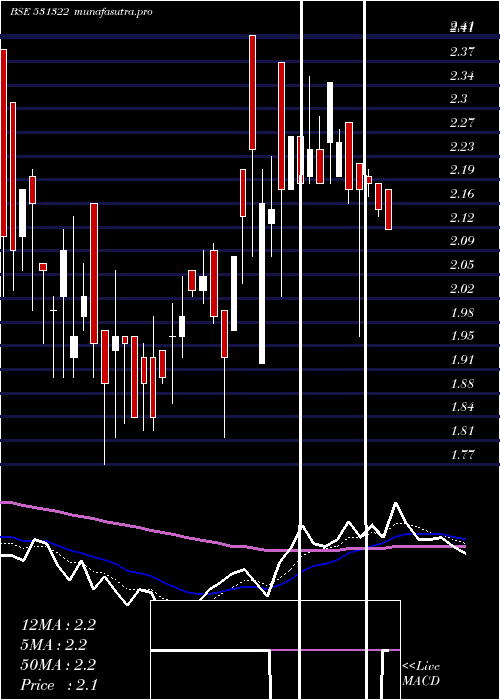Click the 2.05 price axis label

tap(462, 265)
